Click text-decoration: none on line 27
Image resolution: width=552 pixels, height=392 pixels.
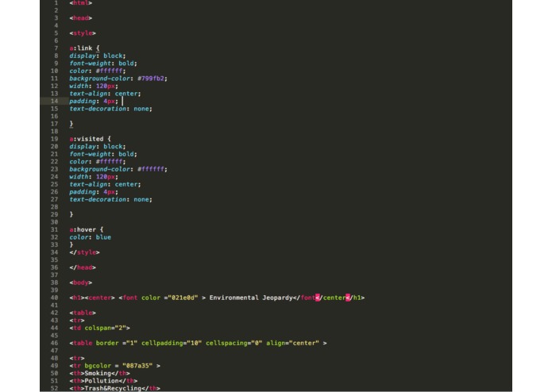coord(110,199)
